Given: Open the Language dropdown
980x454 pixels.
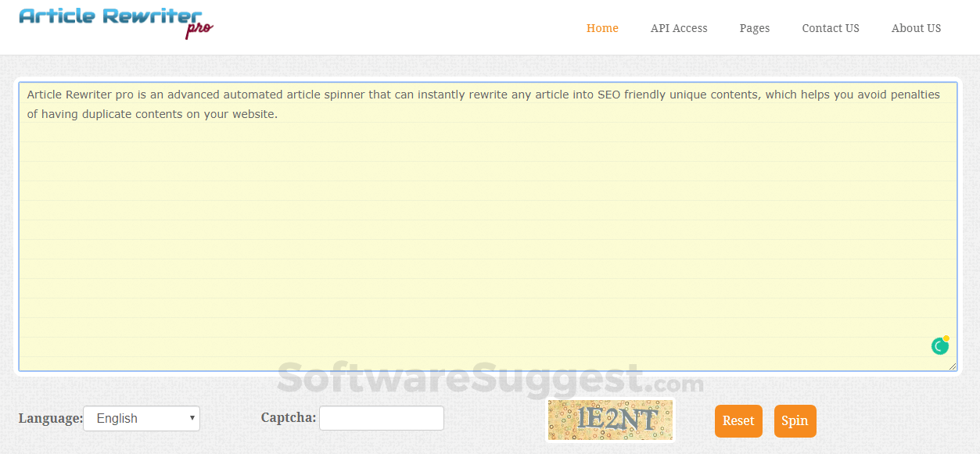Looking at the screenshot, I should coord(141,418).
